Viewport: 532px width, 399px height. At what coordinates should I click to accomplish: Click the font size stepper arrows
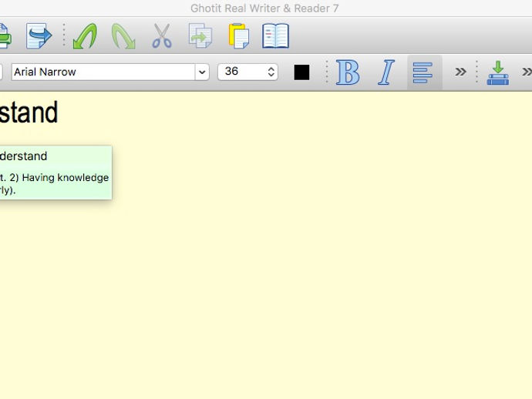point(271,72)
